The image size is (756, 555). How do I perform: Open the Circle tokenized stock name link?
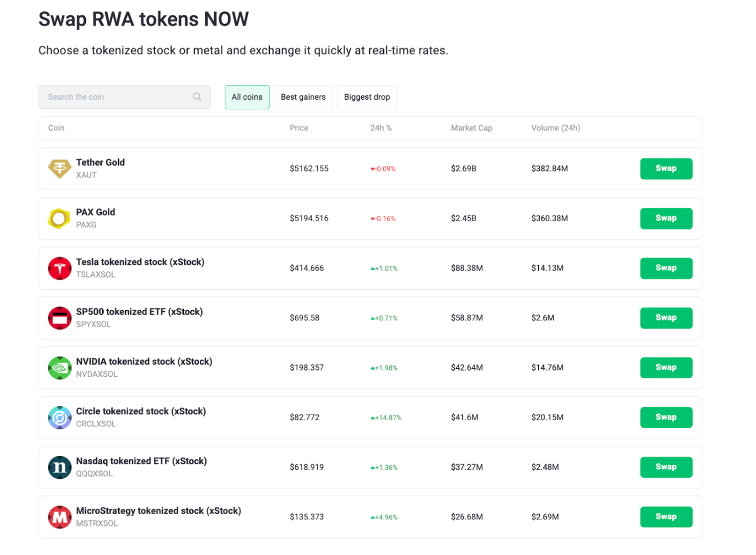point(140,411)
